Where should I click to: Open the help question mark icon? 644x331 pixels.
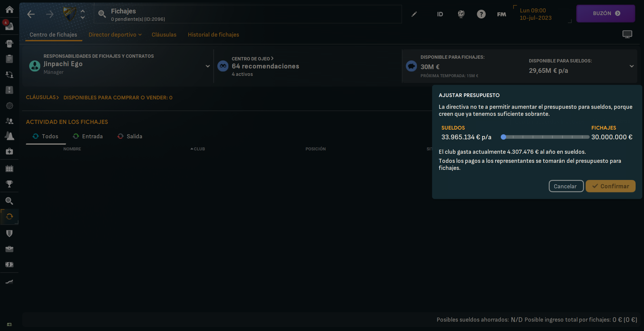(481, 14)
